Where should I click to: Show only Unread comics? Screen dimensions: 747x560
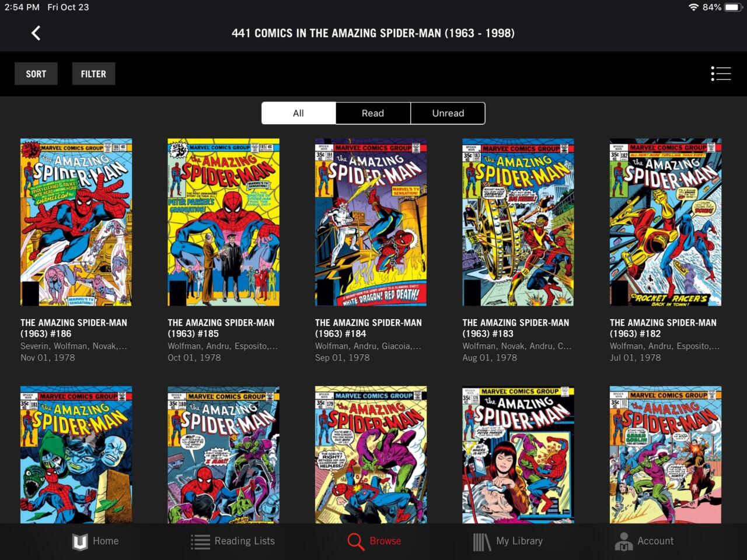point(448,113)
